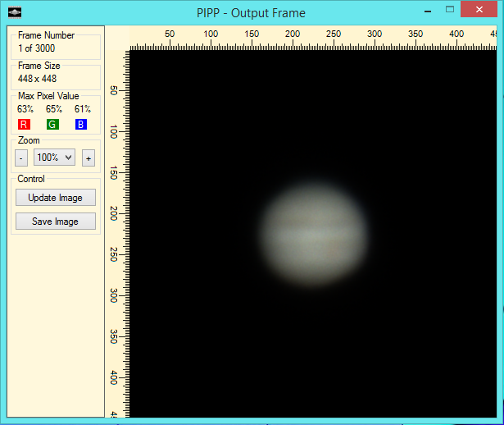Click the PIPP app icon in title bar
This screenshot has height=425, width=504.
(x=15, y=13)
